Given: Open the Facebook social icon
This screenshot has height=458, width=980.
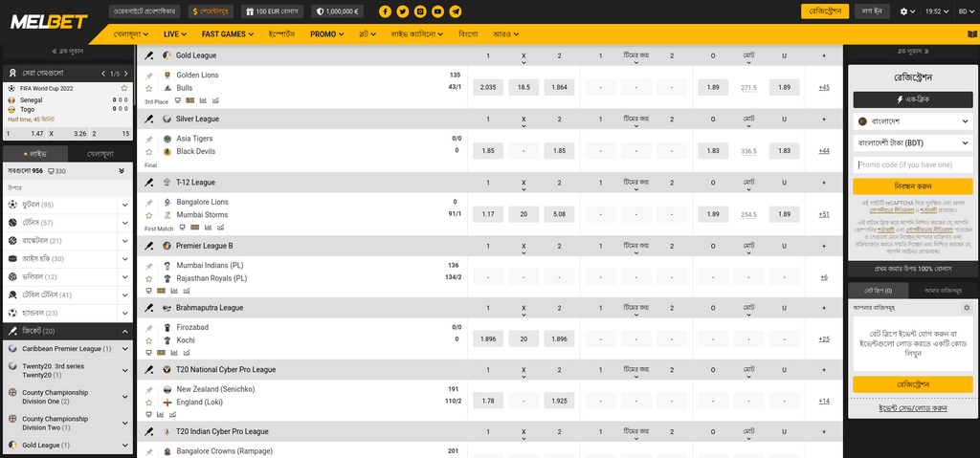Looking at the screenshot, I should (385, 11).
